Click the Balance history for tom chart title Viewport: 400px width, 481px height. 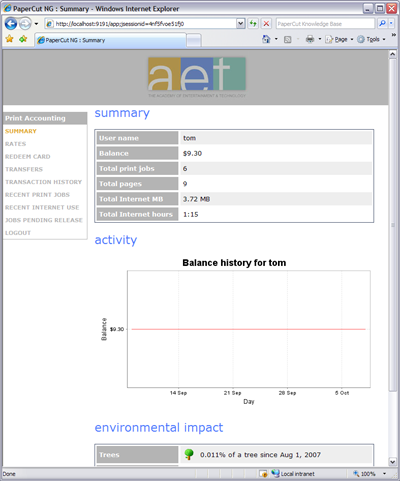coord(234,263)
